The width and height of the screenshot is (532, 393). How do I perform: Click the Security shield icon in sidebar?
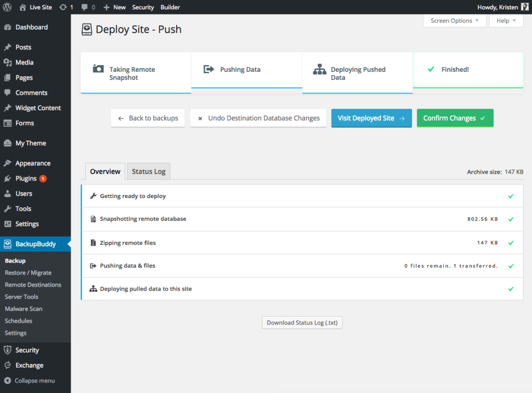pos(7,350)
